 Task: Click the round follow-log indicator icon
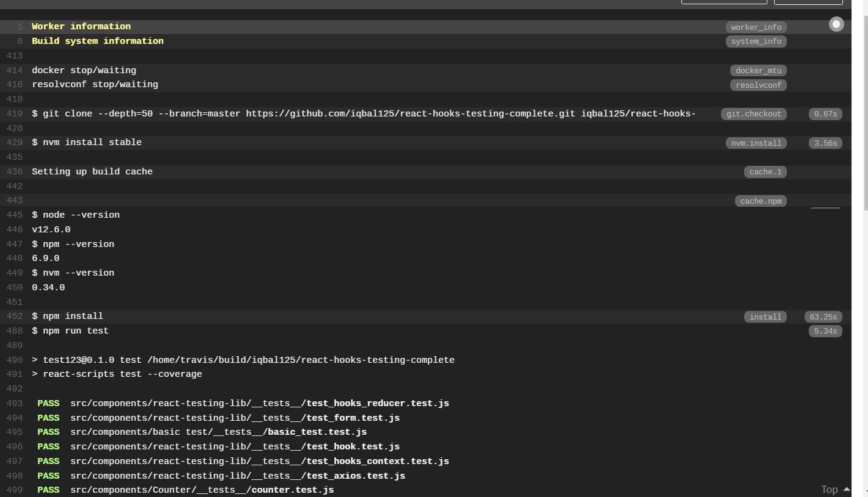[836, 24]
